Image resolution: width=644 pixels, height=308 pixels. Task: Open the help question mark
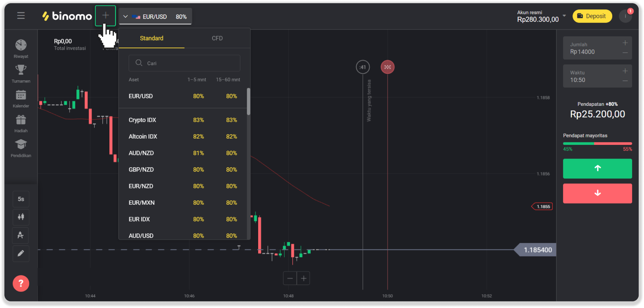click(x=21, y=283)
